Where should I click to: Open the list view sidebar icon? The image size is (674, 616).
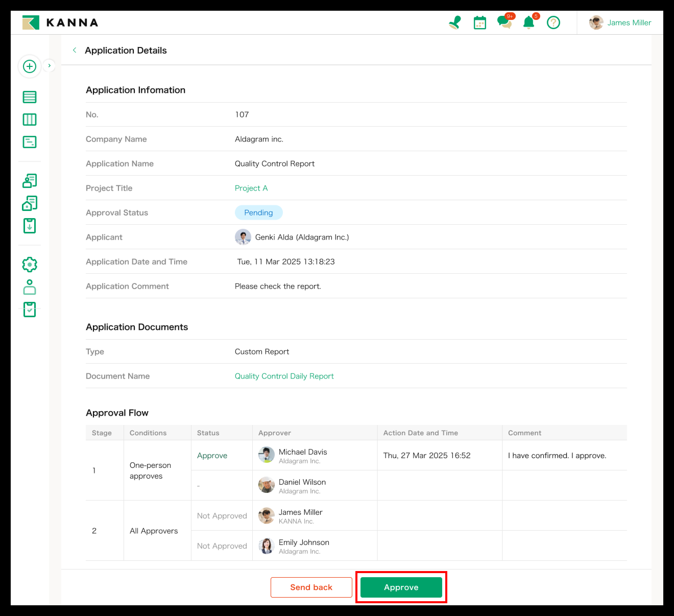coord(29,97)
